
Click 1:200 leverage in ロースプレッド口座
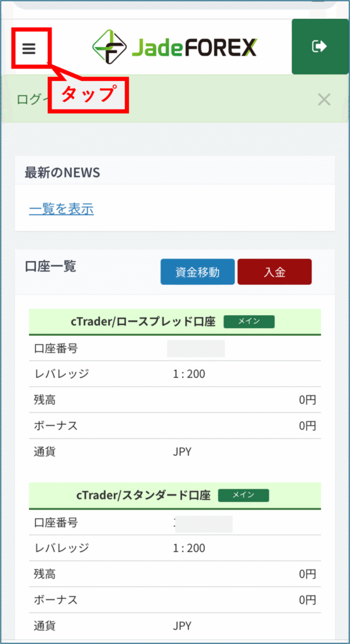coord(189,374)
